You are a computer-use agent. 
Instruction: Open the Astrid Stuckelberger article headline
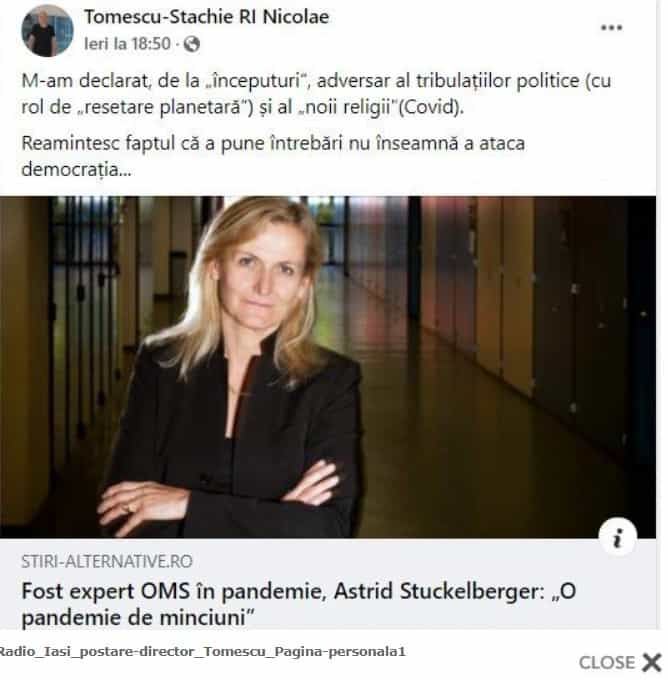click(x=298, y=604)
